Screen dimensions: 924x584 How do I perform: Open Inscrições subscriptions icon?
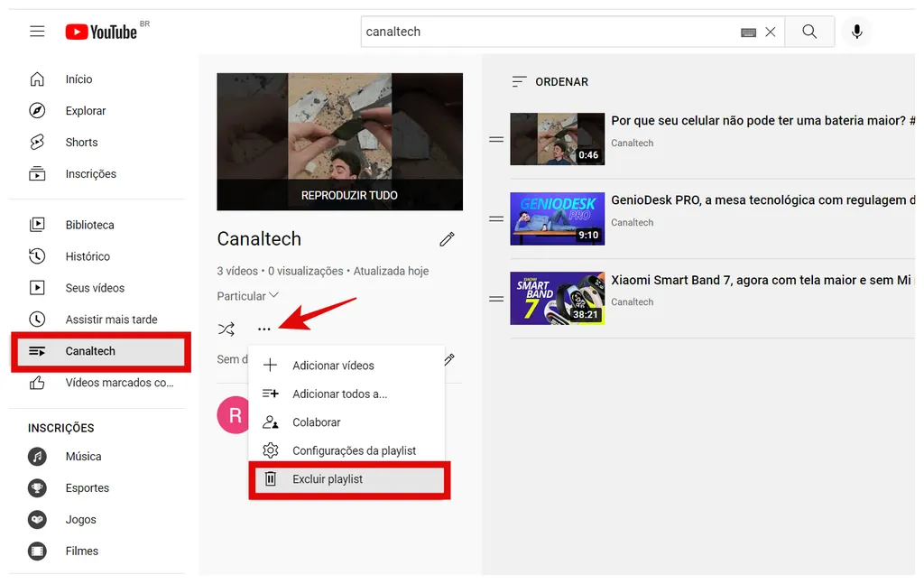point(37,174)
